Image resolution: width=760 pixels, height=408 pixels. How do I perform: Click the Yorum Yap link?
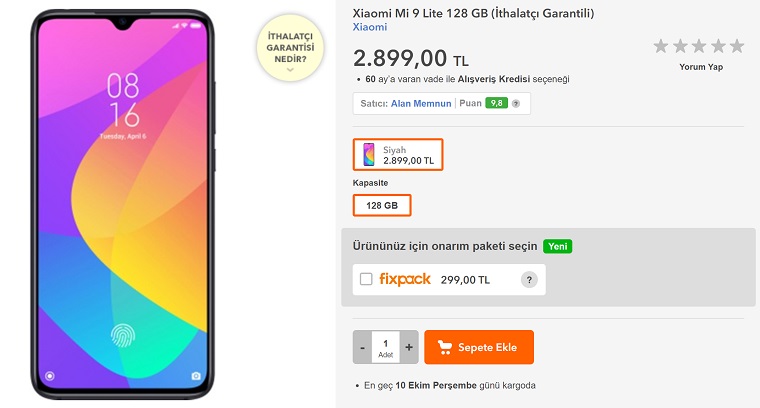point(700,67)
